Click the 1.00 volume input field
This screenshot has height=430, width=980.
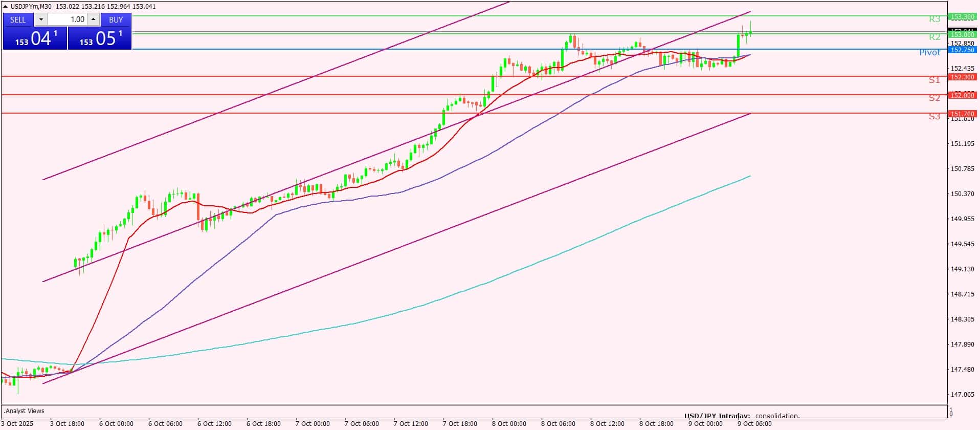tap(67, 19)
